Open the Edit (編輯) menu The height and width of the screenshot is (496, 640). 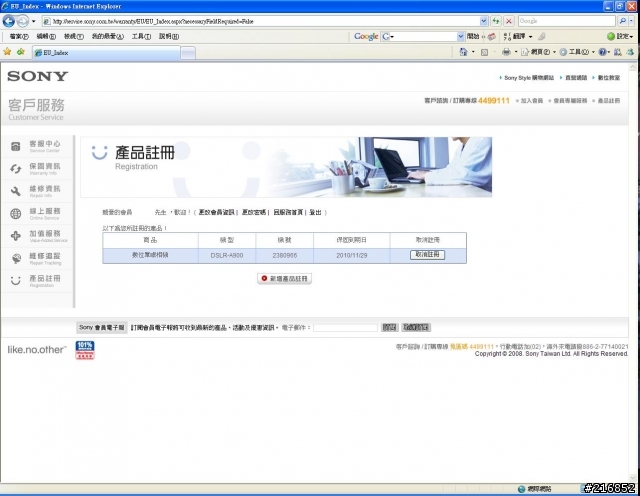click(x=46, y=36)
